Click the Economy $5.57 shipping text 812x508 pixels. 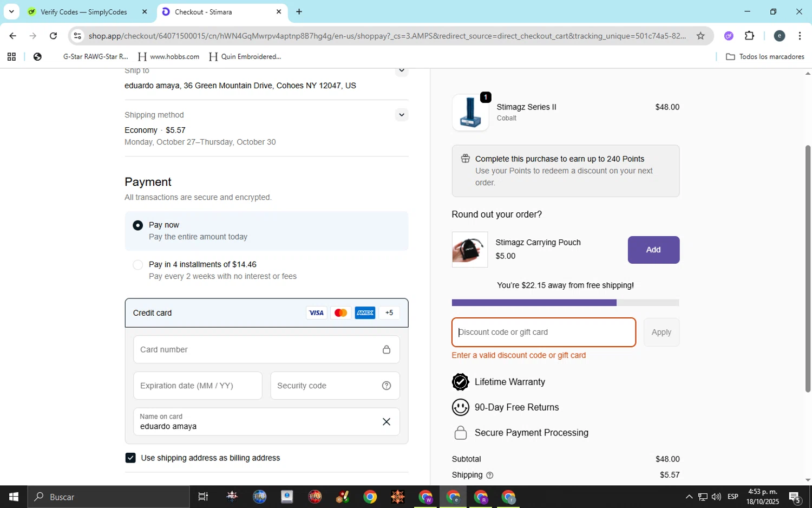[155, 130]
